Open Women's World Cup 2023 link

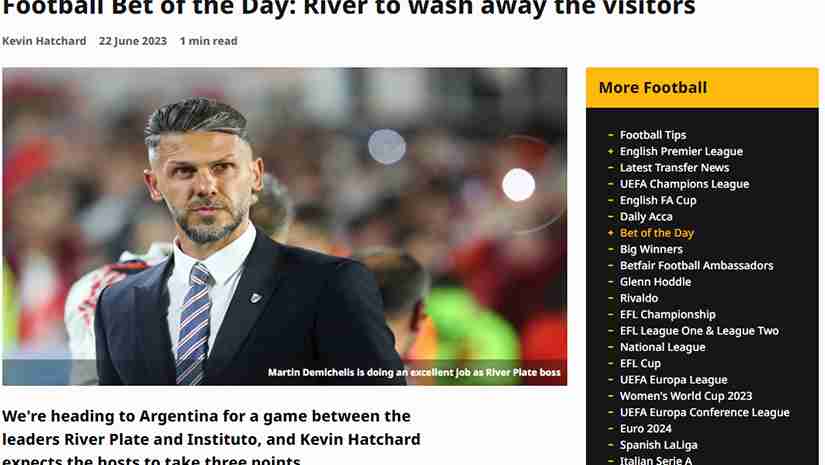point(686,396)
